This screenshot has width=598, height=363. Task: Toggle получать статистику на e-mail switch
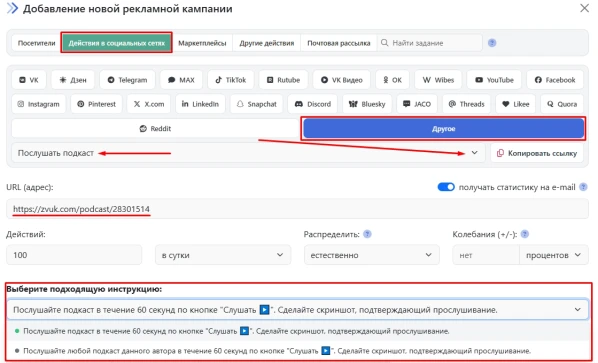(x=446, y=187)
